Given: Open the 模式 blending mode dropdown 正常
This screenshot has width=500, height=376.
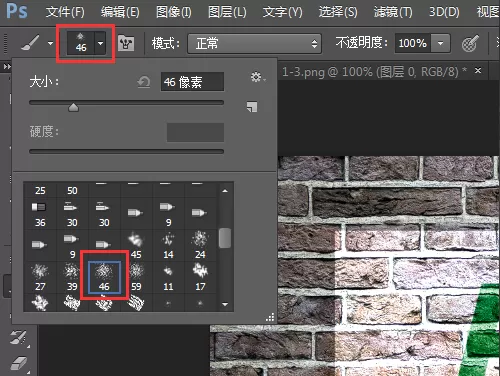Looking at the screenshot, I should [x=254, y=43].
